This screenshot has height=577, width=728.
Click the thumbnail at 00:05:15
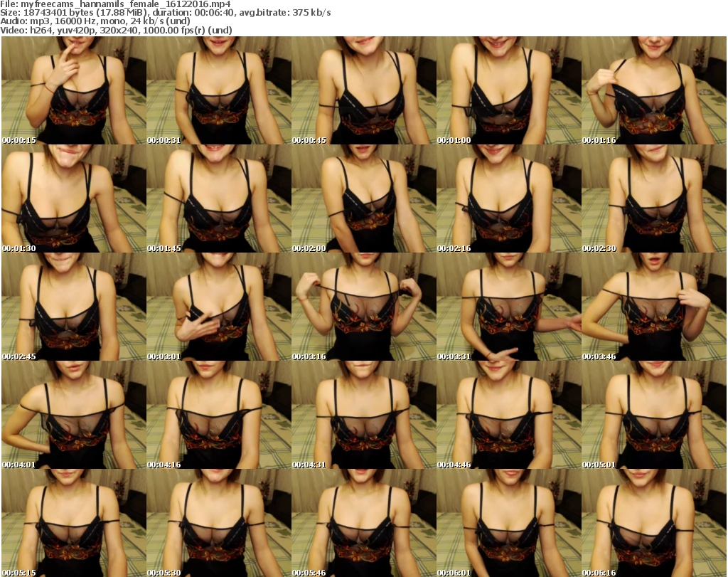coord(74,523)
